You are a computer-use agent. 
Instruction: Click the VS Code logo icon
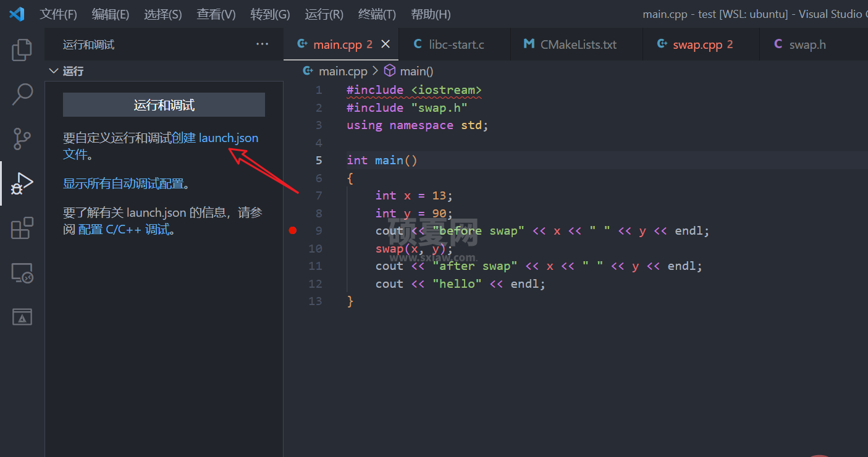click(x=17, y=14)
